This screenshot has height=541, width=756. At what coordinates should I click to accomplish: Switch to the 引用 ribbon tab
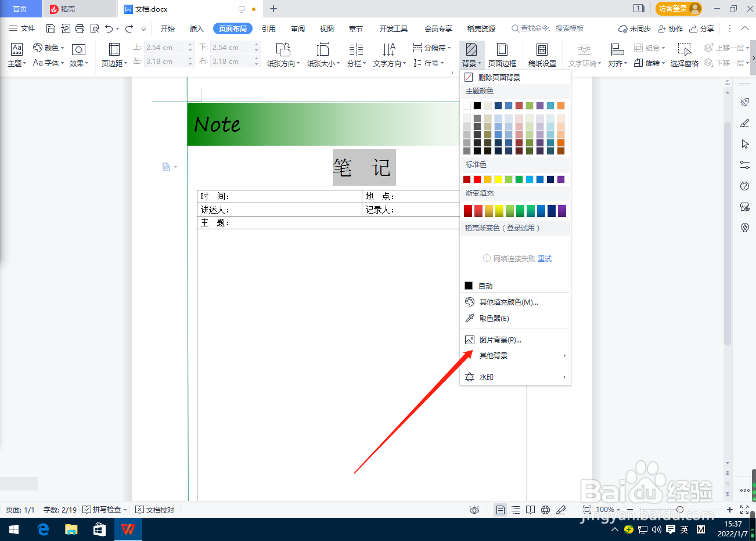click(269, 28)
